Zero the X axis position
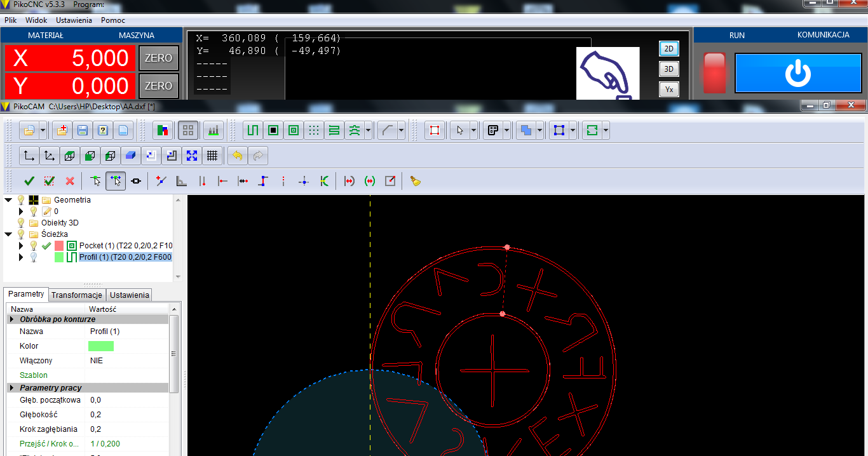The height and width of the screenshot is (456, 868). point(159,58)
